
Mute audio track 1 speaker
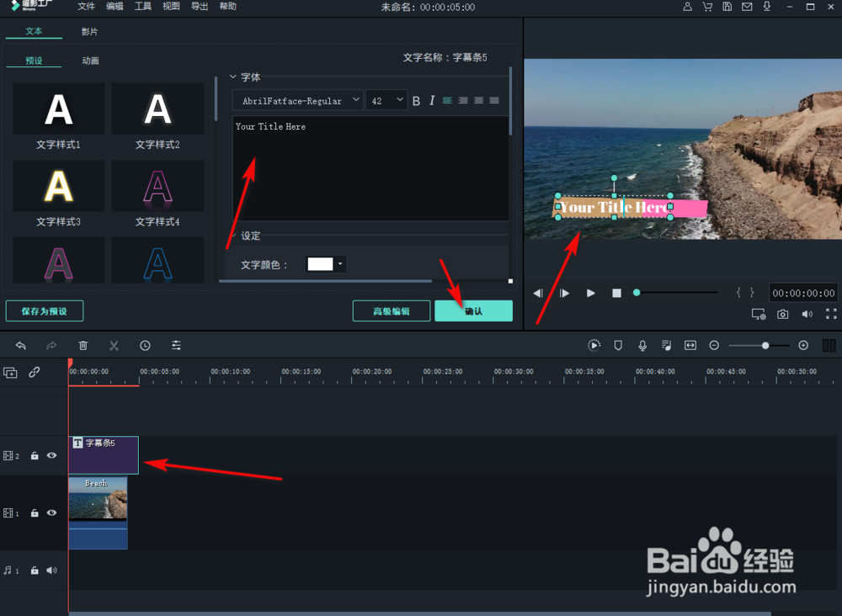[51, 571]
